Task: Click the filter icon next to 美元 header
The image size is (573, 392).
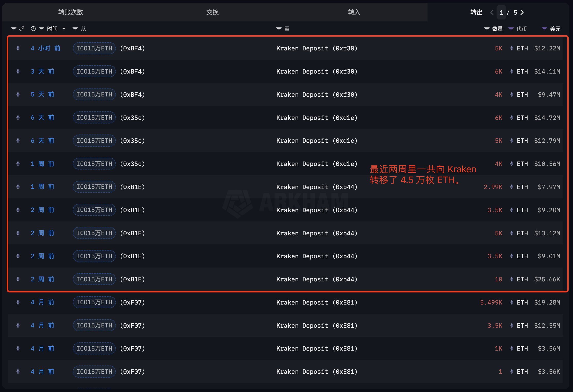Action: tap(544, 29)
